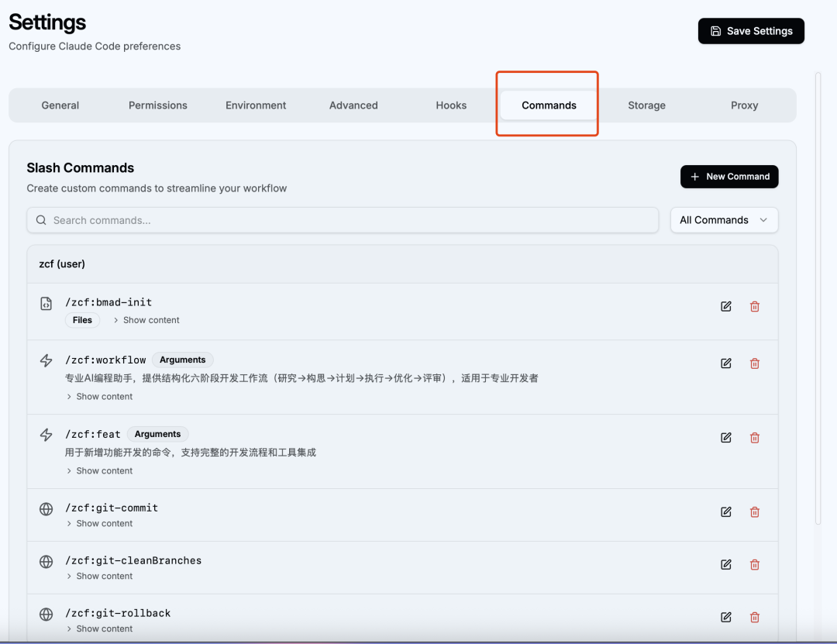
Task: Edit the /zcf:git-rollback command
Action: coord(726,618)
